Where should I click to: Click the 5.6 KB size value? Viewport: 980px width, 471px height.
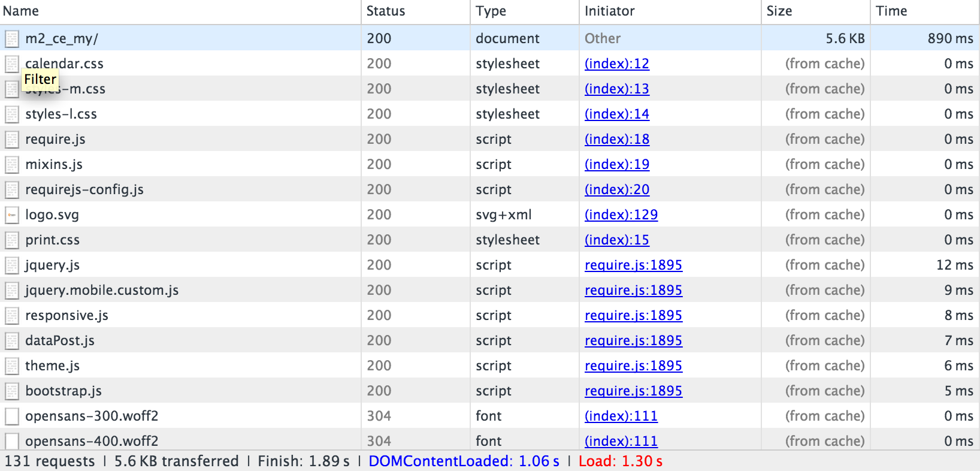pos(845,38)
